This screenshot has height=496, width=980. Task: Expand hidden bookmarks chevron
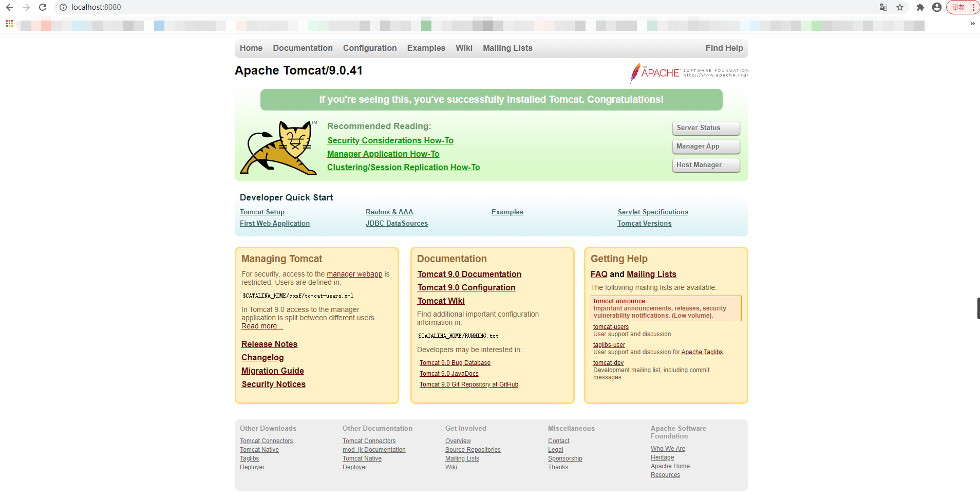pos(972,24)
